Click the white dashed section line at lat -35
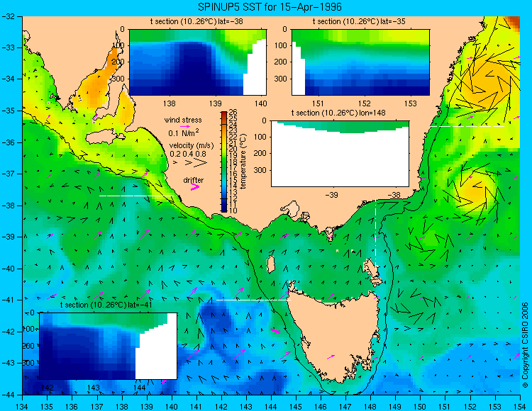532x411 pixels. pos(467,126)
